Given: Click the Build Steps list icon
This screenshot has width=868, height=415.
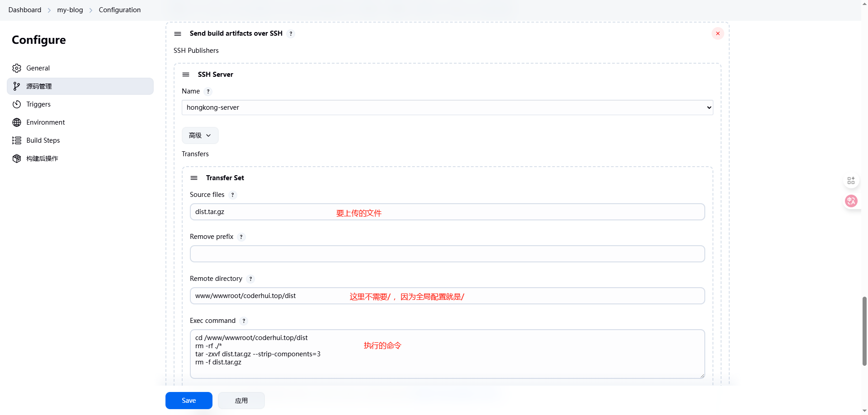Looking at the screenshot, I should (x=17, y=140).
